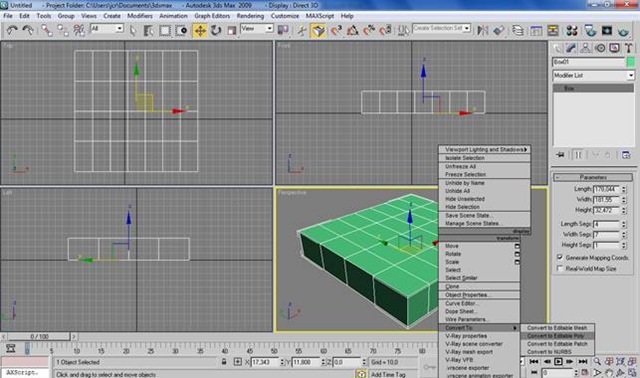The height and width of the screenshot is (378, 640).
Task: Click the time slider 0 / 100 handle
Action: coord(39,337)
